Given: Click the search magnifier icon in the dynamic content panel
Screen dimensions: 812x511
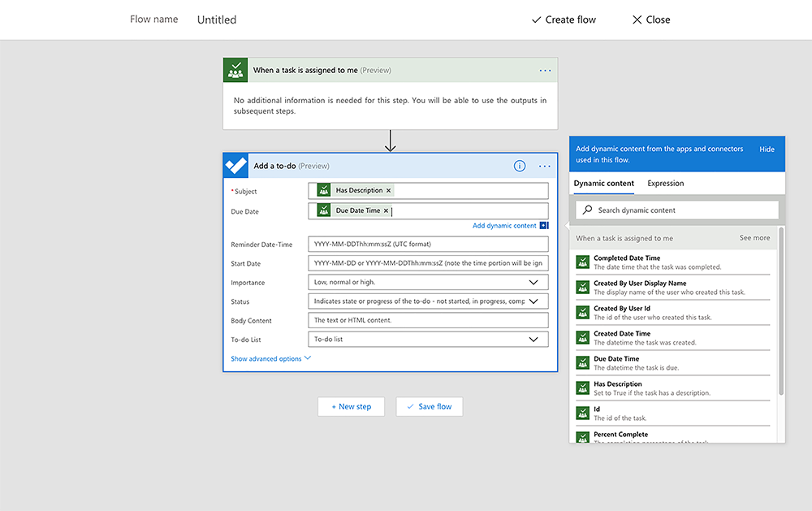Looking at the screenshot, I should (x=587, y=210).
